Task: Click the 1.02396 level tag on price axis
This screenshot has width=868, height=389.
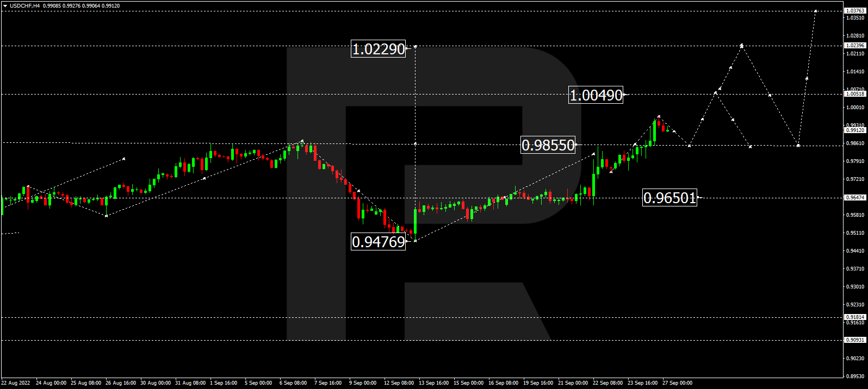Action: point(855,46)
